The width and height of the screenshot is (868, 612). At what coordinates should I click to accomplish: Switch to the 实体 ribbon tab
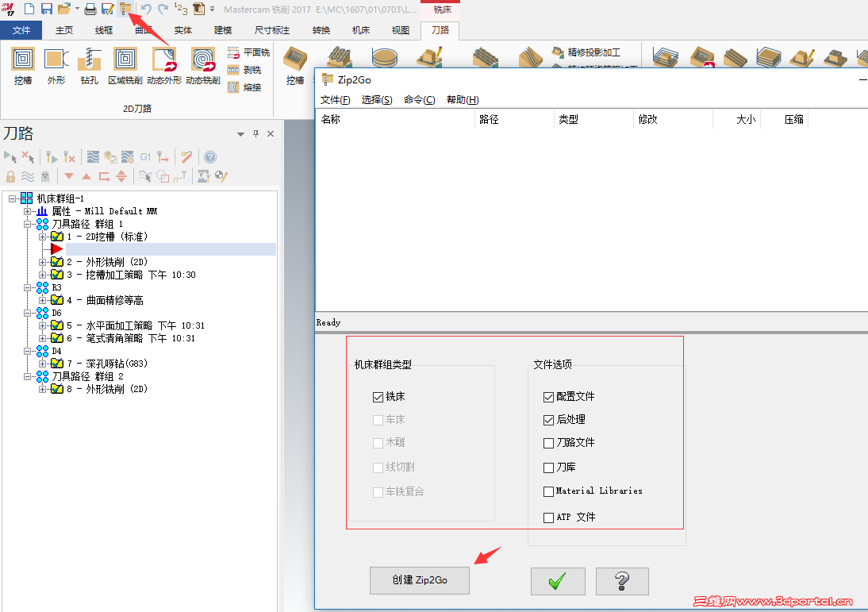click(x=182, y=30)
